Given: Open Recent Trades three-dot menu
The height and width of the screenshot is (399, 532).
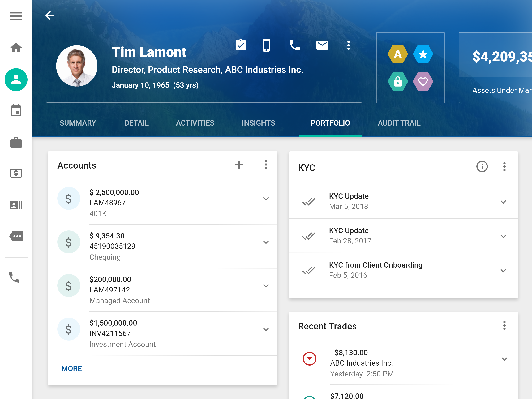Looking at the screenshot, I should pos(504,326).
